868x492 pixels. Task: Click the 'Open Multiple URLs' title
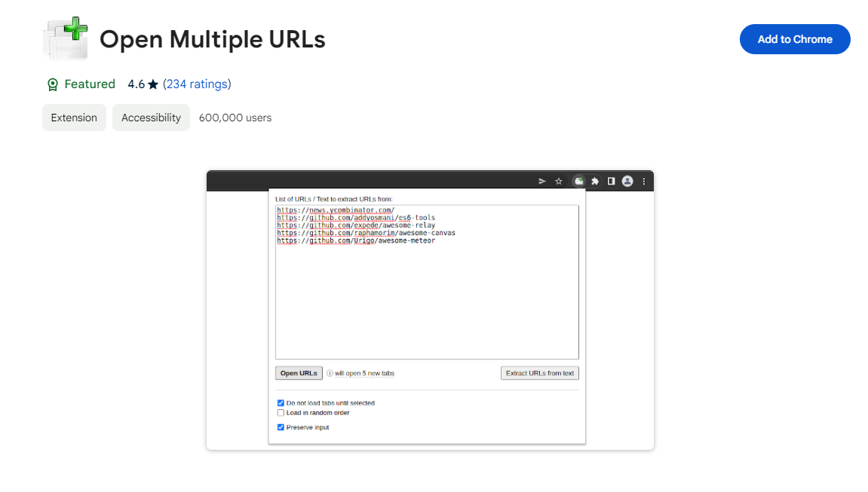(x=213, y=39)
